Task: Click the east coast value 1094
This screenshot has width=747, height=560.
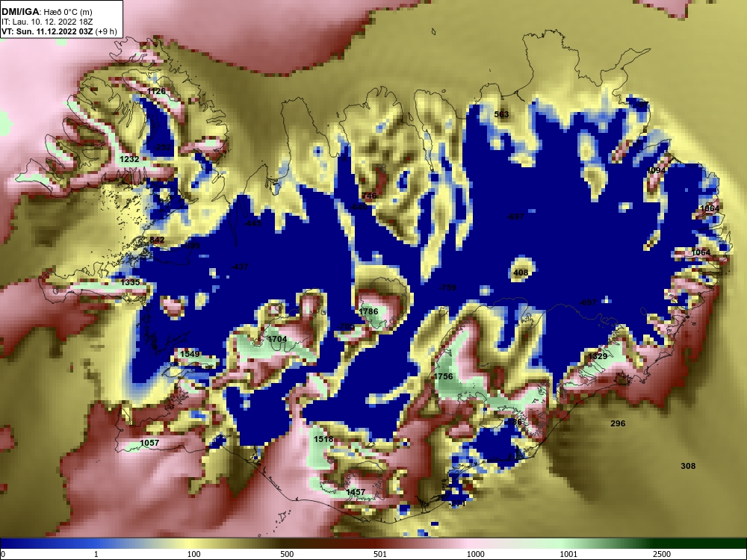Action: (x=656, y=170)
